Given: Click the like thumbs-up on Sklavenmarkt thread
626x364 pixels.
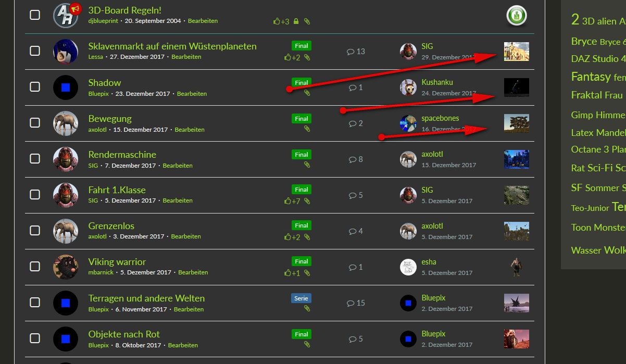Looking at the screenshot, I should [x=288, y=57].
